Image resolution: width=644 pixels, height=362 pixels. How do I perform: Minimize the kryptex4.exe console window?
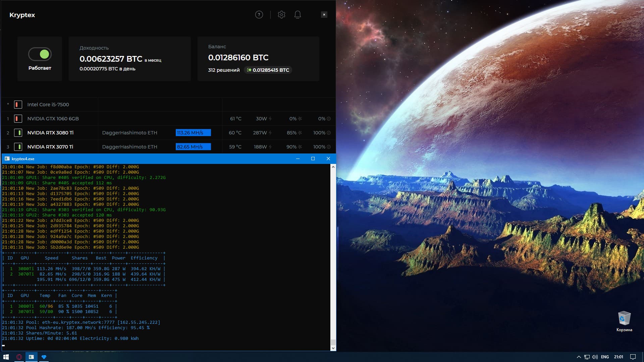point(298,159)
